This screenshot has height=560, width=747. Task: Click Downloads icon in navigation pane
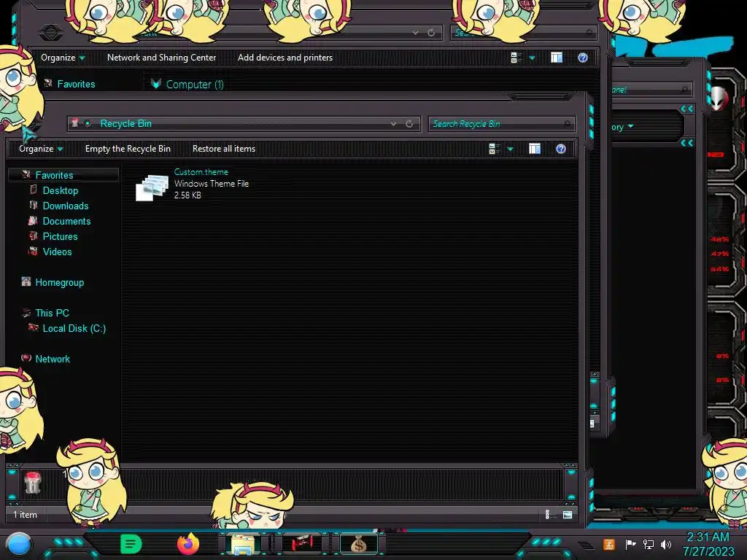click(x=33, y=205)
